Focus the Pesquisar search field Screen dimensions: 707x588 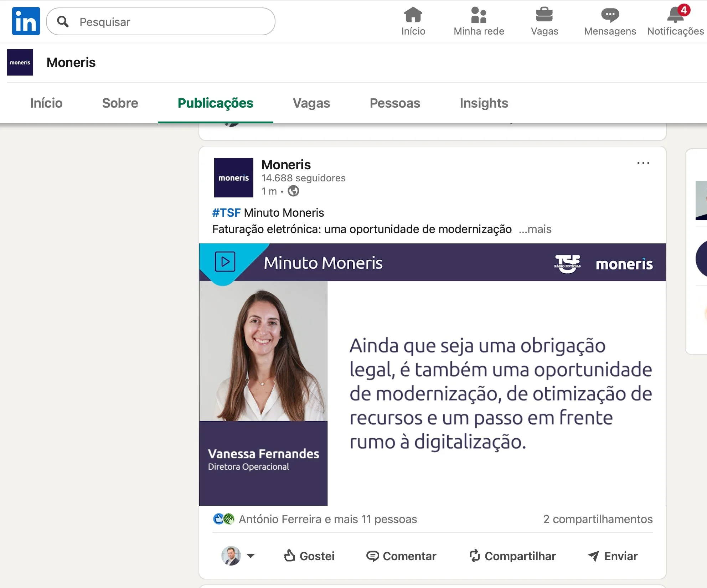(x=161, y=22)
